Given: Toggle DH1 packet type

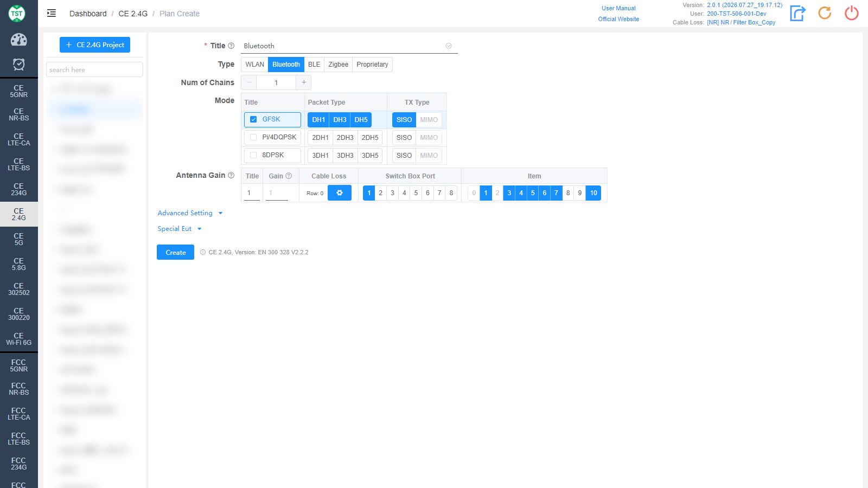Looking at the screenshot, I should click(x=318, y=120).
